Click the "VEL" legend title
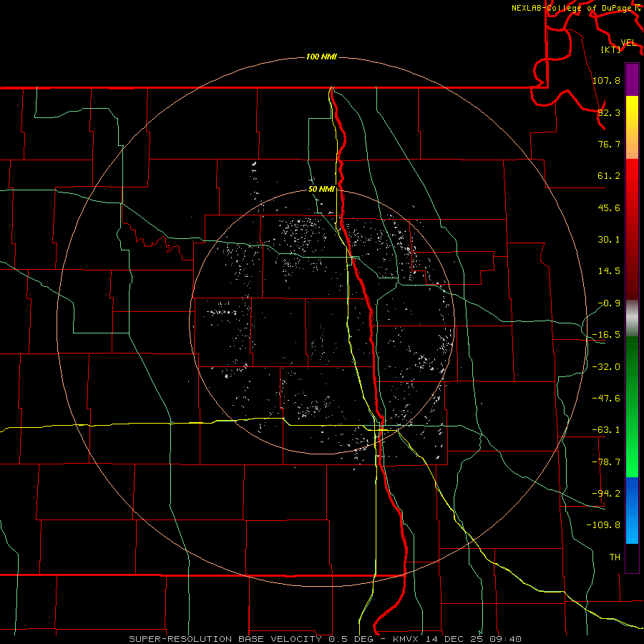 [628, 43]
